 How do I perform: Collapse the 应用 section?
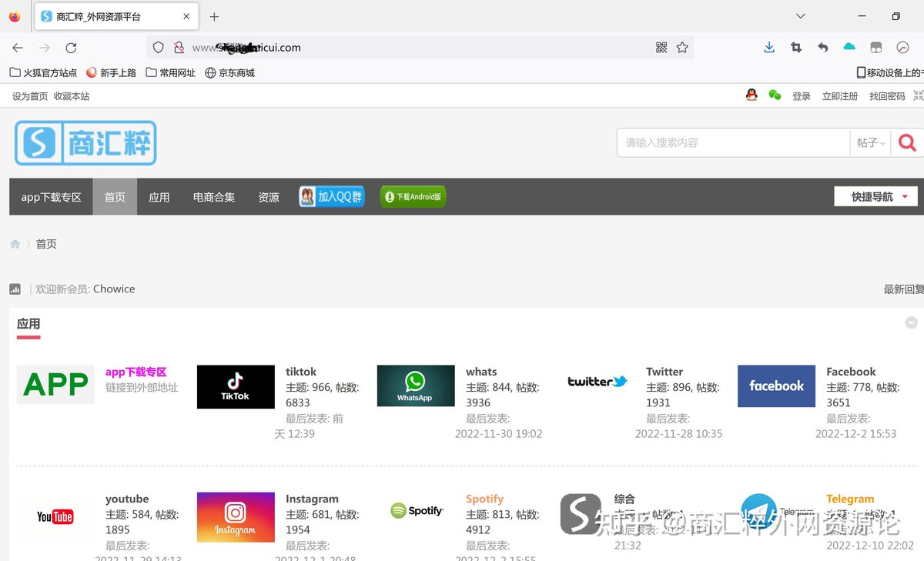[x=912, y=323]
